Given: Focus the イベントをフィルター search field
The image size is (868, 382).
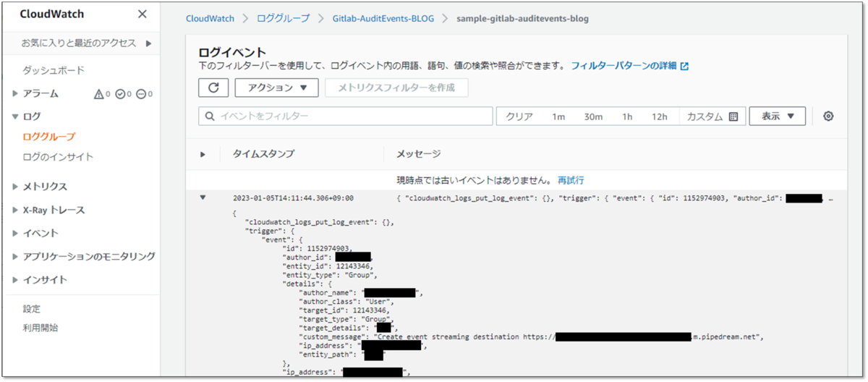Looking at the screenshot, I should (x=346, y=116).
